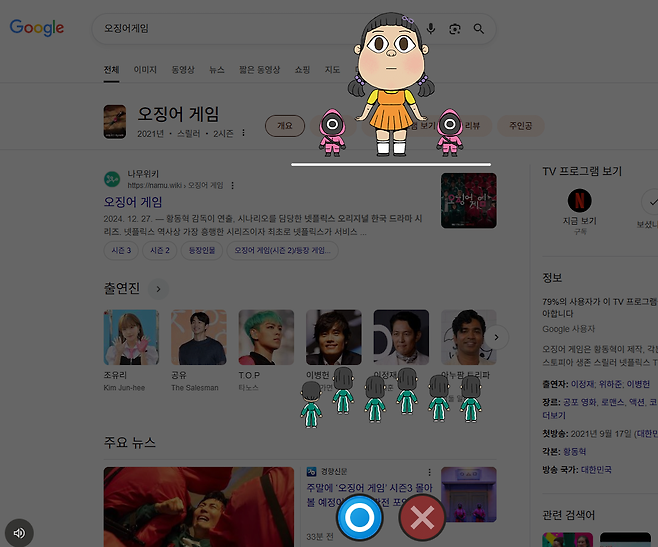Viewport: 658px width, 547px height.
Task: Click the 공유 cast photo
Action: tap(199, 337)
